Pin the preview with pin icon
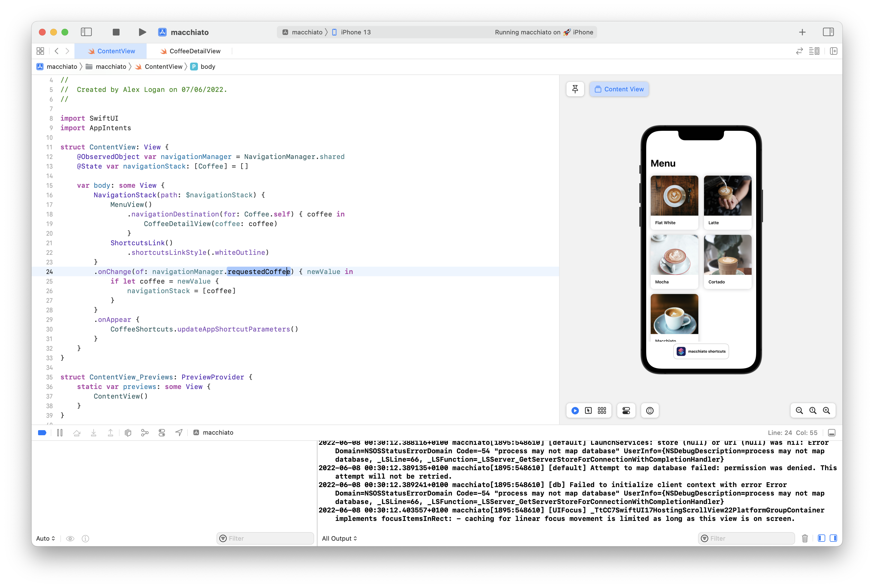 575,89
